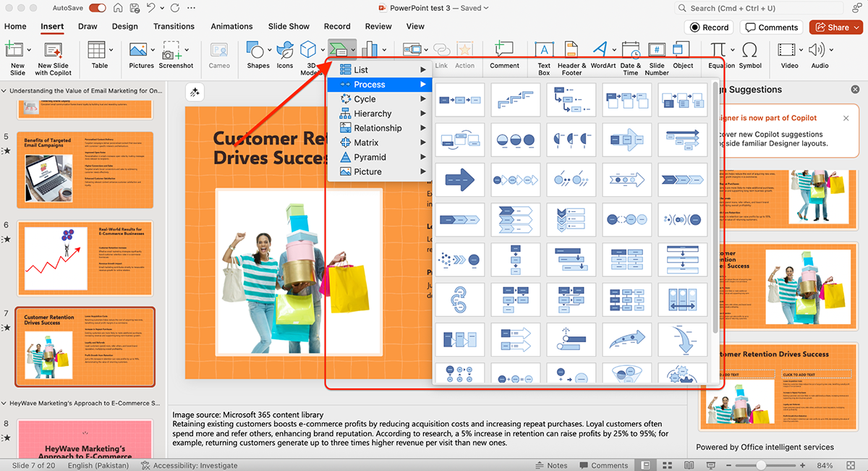Toggle the Notes pane
The width and height of the screenshot is (868, 471).
pos(551,465)
